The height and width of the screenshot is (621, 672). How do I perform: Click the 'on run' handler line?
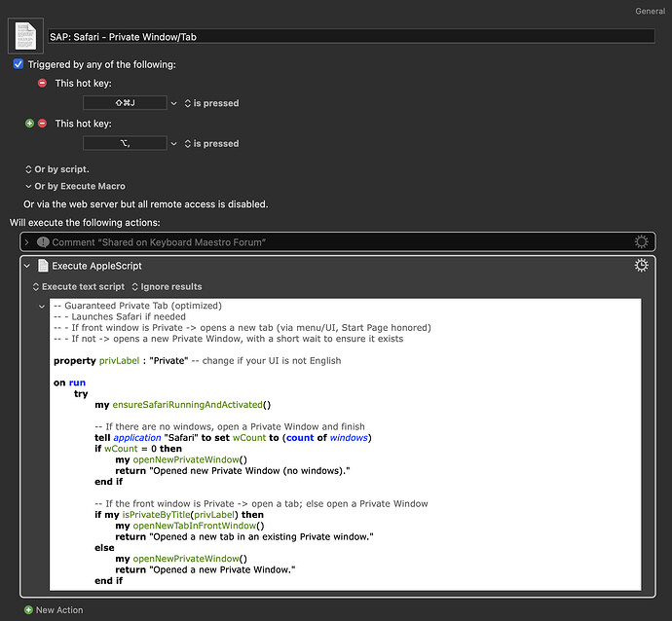[x=69, y=383]
